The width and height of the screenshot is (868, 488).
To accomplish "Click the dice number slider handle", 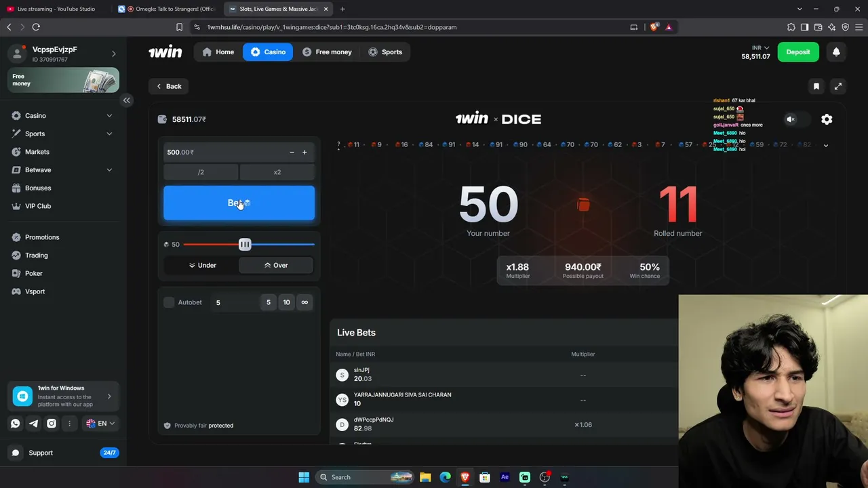I will 245,245.
